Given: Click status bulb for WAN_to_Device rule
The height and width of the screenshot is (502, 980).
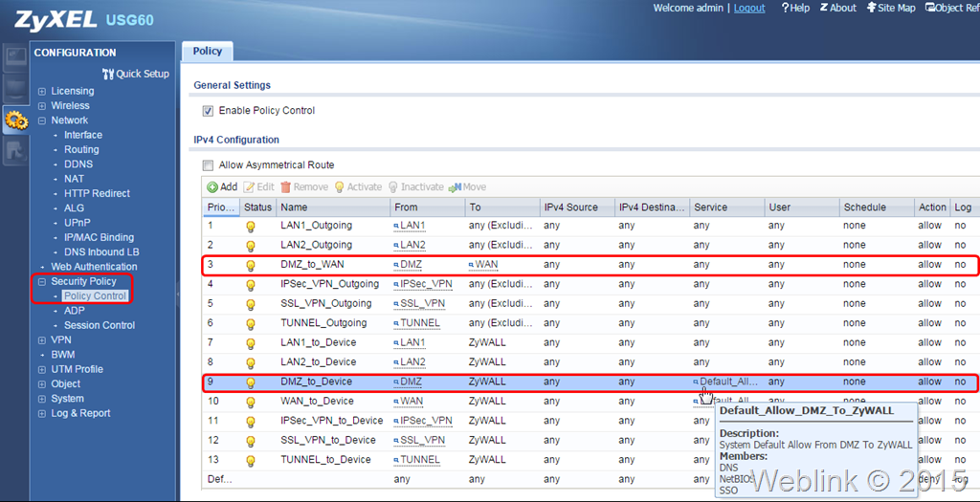Looking at the screenshot, I should coord(251,403).
